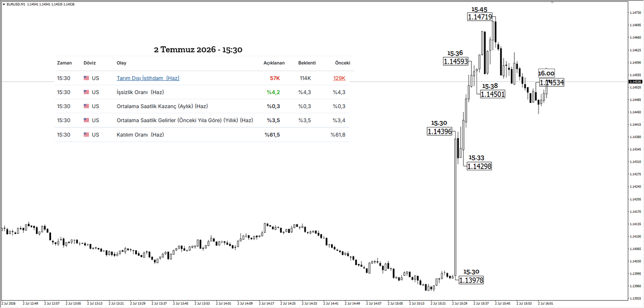This screenshot has width=644, height=308.
Task: Select the US flag in Ortalama Saatlik Kazanç row
Action: pyautogui.click(x=86, y=106)
